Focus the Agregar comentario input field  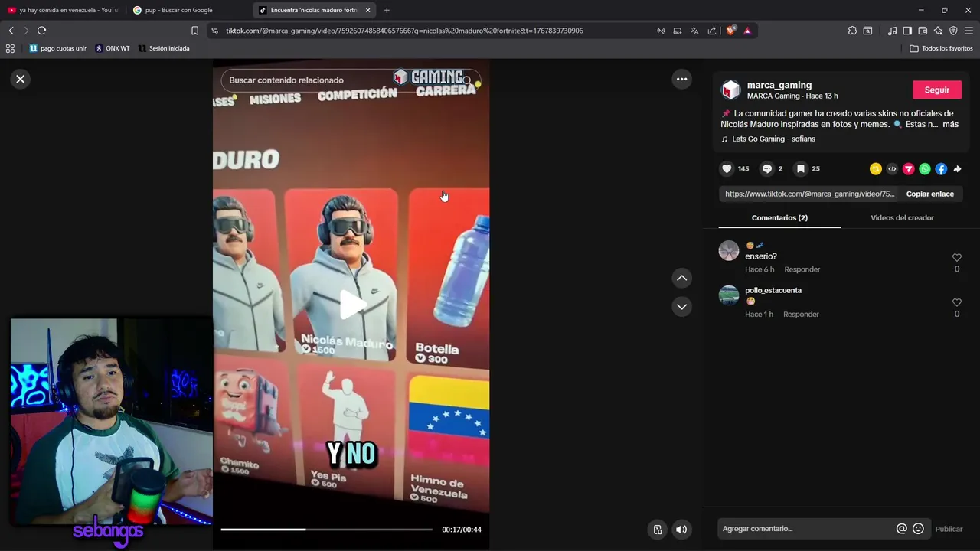pos(806,529)
